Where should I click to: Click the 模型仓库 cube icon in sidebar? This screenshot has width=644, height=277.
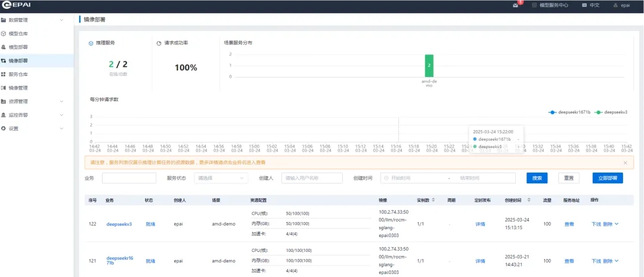tap(4, 33)
